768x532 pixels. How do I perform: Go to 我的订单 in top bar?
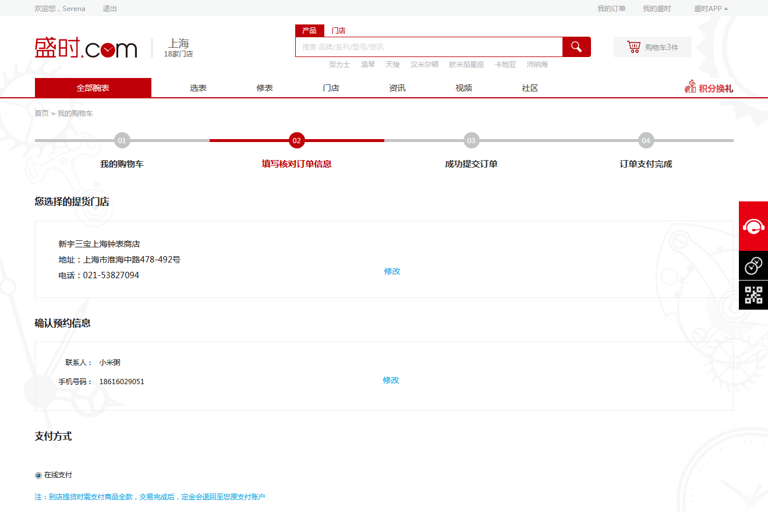pyautogui.click(x=611, y=9)
